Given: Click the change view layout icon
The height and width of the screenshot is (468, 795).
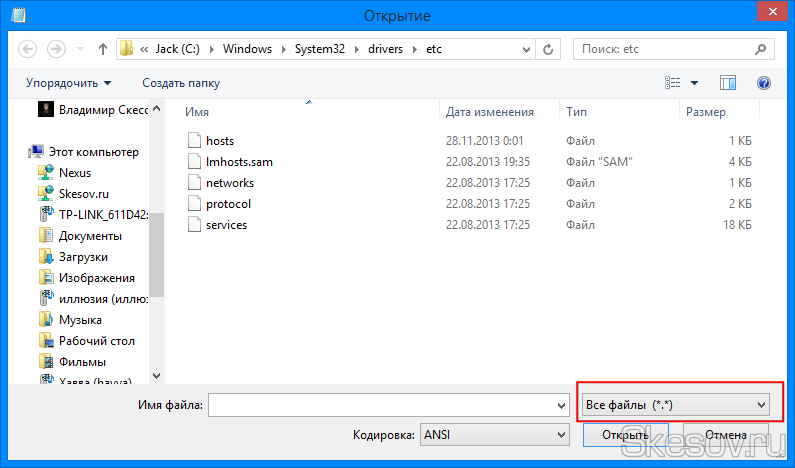Looking at the screenshot, I should pyautogui.click(x=674, y=83).
